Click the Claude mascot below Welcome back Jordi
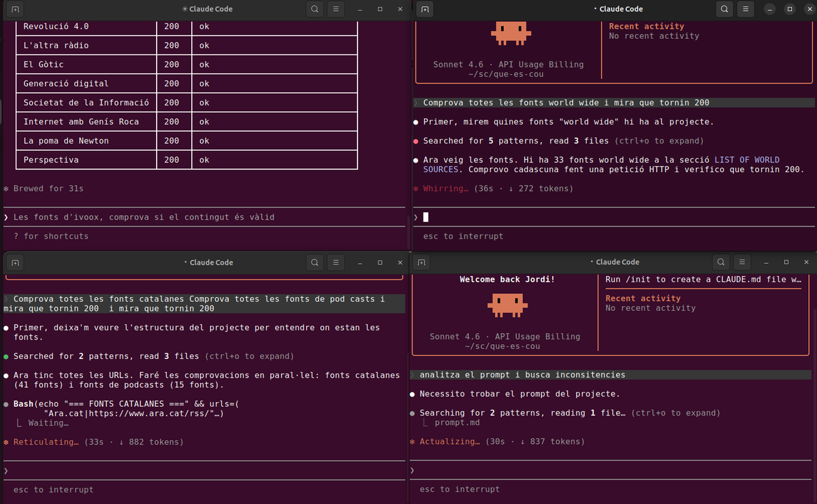Viewport: 817px width, 504px height. click(x=507, y=305)
